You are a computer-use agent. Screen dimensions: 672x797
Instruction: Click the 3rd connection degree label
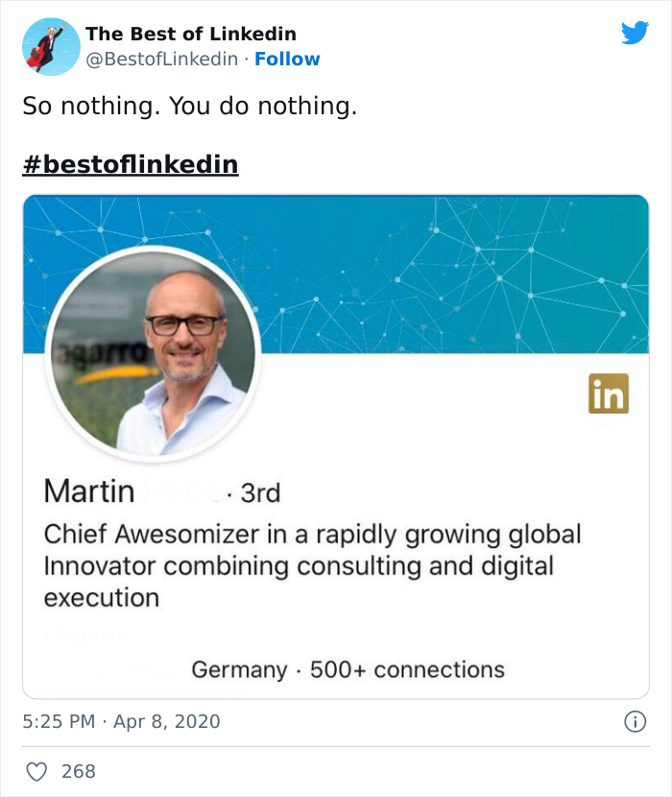(260, 494)
